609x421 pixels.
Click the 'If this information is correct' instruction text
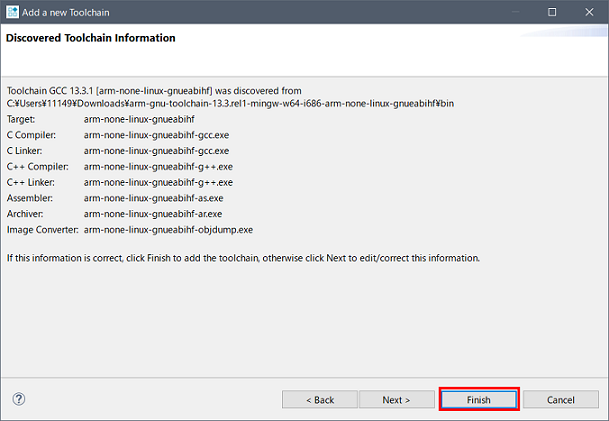click(x=243, y=258)
